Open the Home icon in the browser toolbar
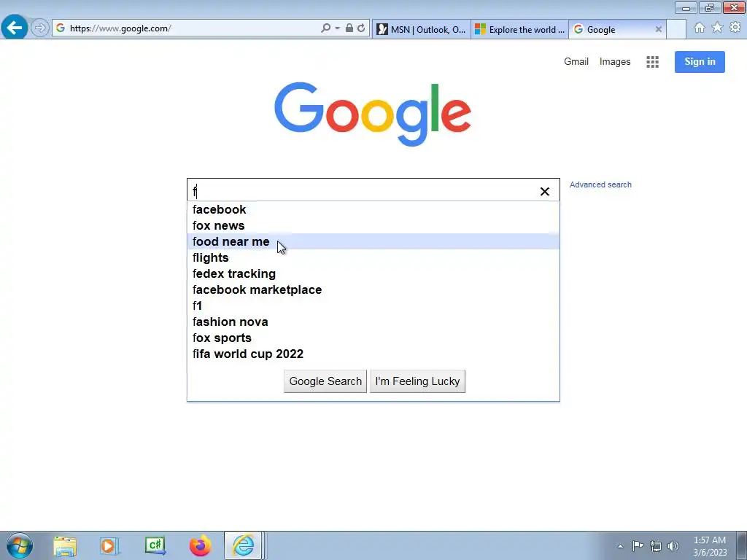Viewport: 747px width, 560px height. tap(700, 28)
